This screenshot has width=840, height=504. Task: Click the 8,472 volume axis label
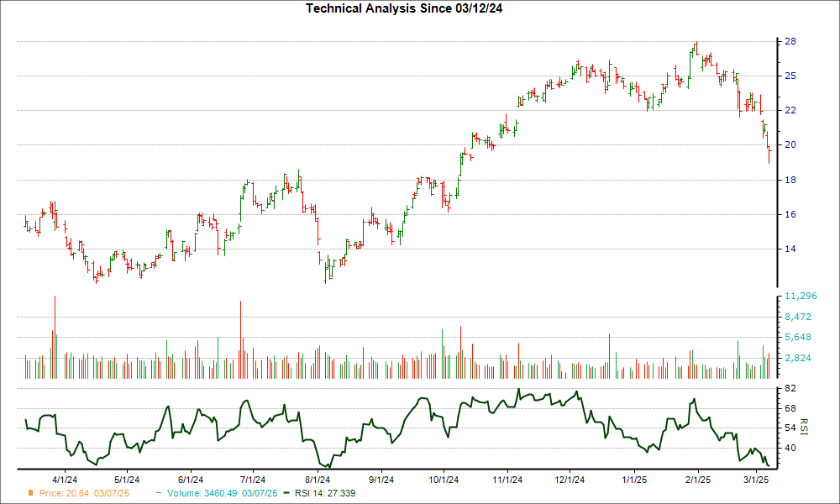798,317
